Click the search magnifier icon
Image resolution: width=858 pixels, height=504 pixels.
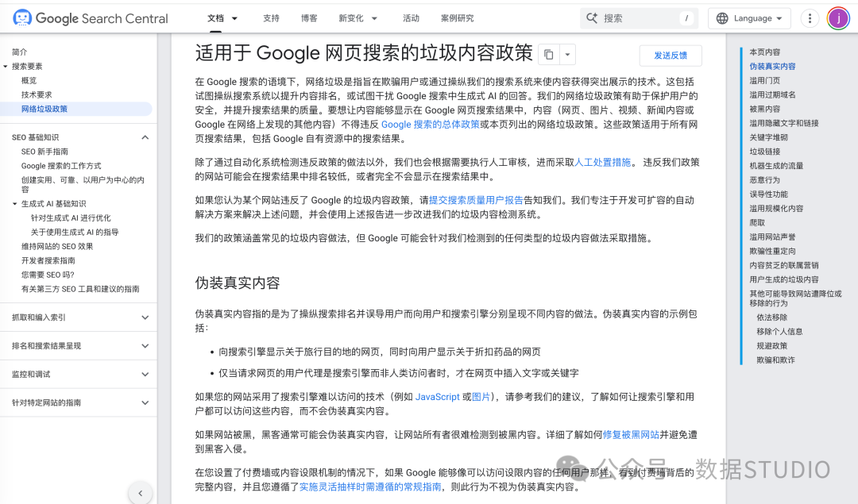(592, 18)
